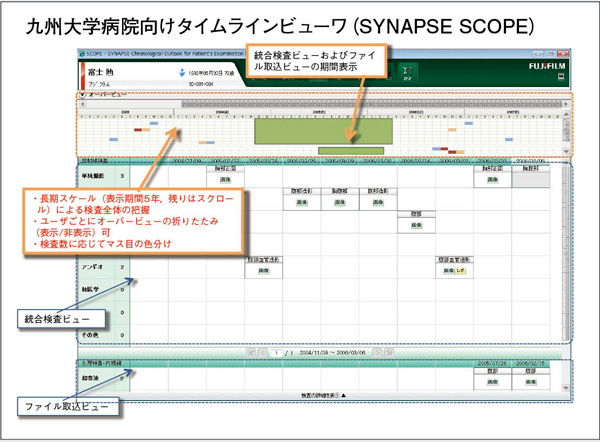Click the overview scrollbar's right arrow

(566, 104)
